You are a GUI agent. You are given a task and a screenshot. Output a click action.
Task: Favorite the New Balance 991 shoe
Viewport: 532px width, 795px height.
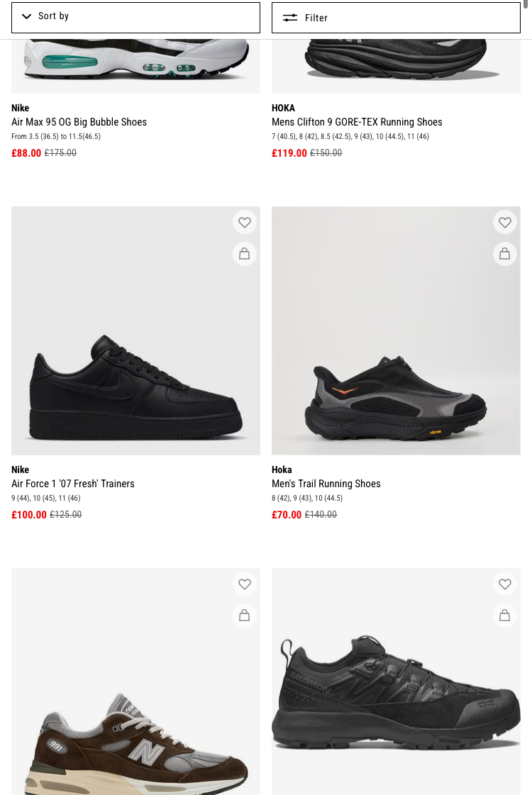[245, 584]
